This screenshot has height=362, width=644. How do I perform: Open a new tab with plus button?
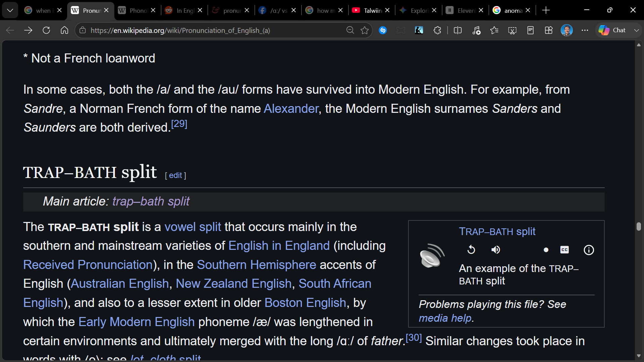tap(546, 10)
